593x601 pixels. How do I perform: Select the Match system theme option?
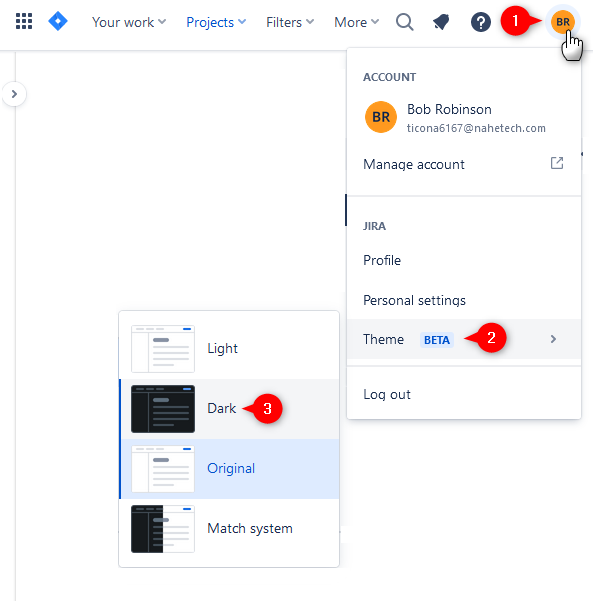[229, 529]
